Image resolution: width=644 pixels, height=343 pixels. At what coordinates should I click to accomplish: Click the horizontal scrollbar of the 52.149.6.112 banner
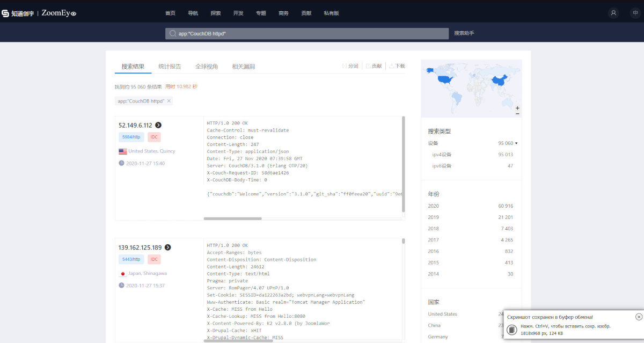(232, 218)
